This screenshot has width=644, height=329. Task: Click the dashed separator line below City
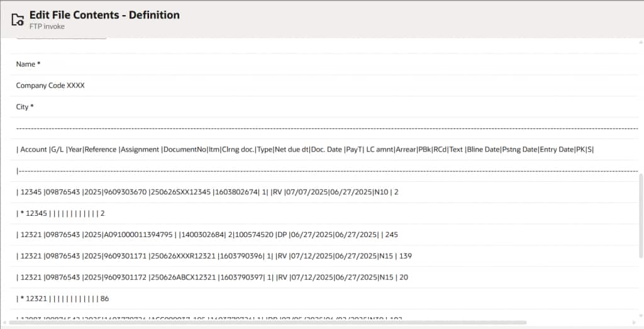pos(314,128)
